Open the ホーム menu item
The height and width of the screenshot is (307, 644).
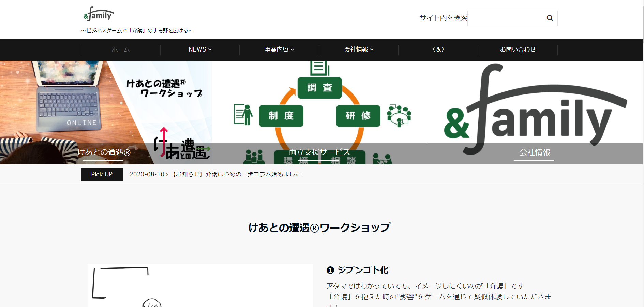pyautogui.click(x=121, y=49)
